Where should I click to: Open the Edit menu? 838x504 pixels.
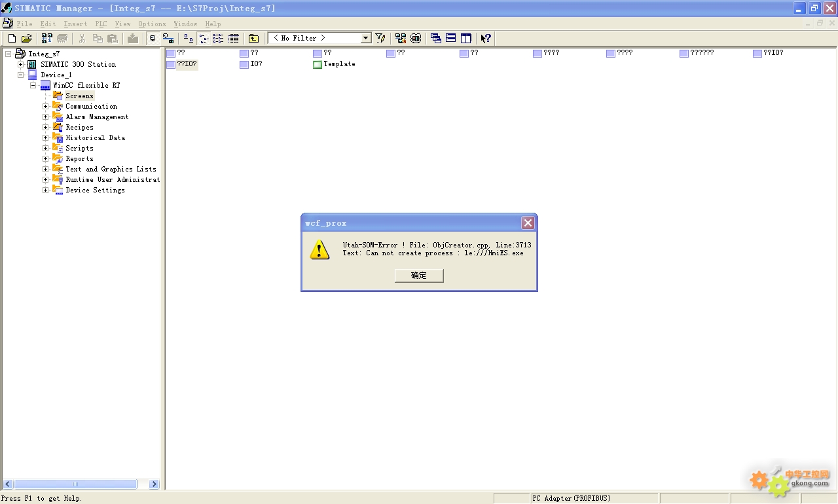[x=48, y=24]
